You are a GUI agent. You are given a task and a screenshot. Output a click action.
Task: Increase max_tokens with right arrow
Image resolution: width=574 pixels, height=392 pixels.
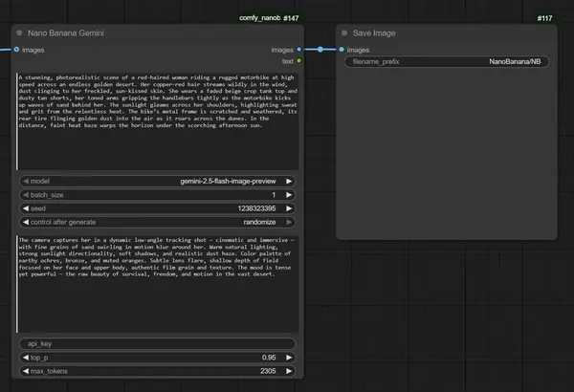[x=289, y=371]
